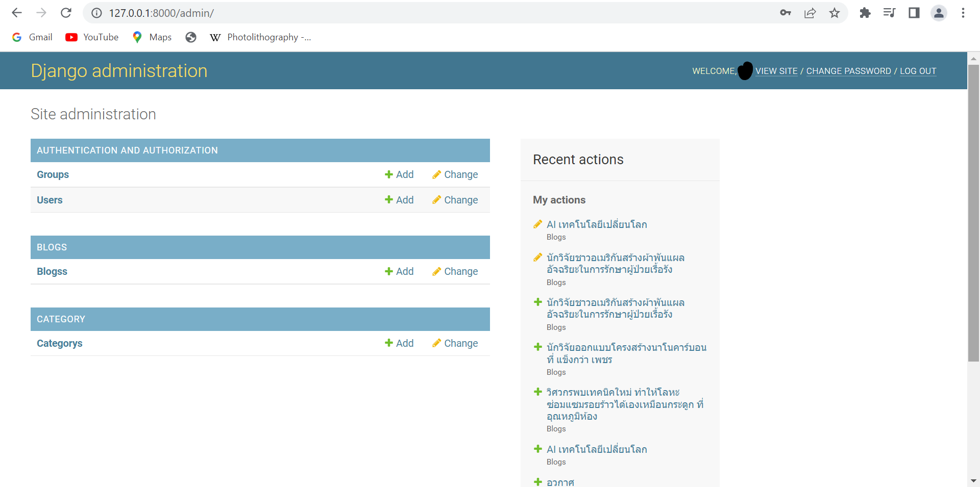This screenshot has height=487, width=980.
Task: Follow the View Site link
Action: pyautogui.click(x=776, y=71)
